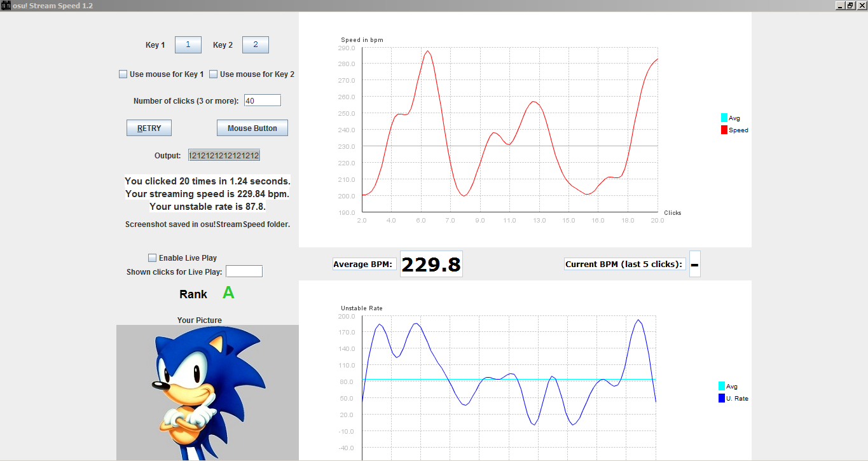
Task: Enable Use mouse for Key 1
Action: point(123,74)
